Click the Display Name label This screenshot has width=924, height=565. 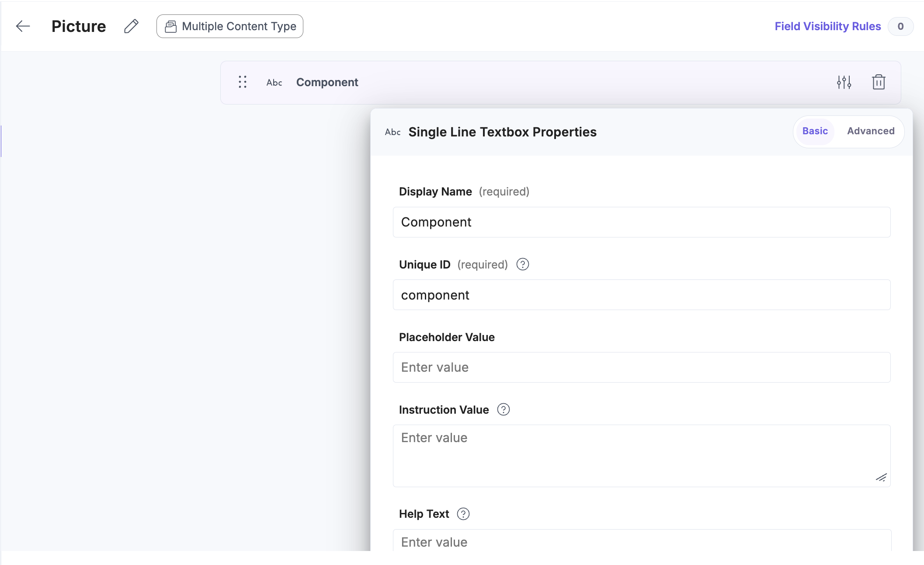[x=435, y=192]
